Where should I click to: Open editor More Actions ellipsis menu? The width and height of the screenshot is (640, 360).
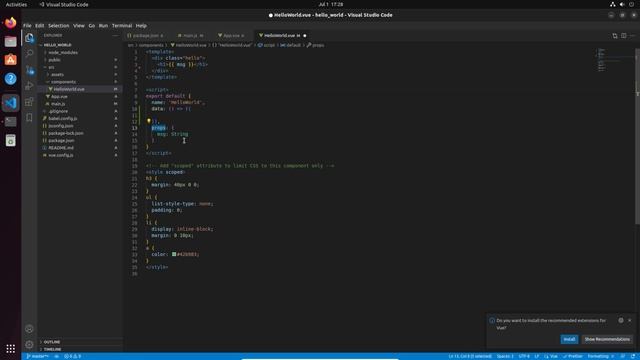click(632, 36)
